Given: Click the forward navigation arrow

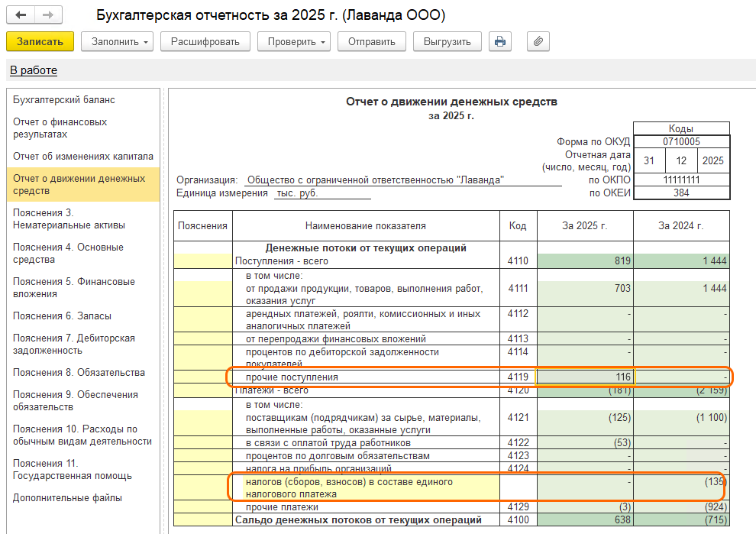Looking at the screenshot, I should (48, 15).
